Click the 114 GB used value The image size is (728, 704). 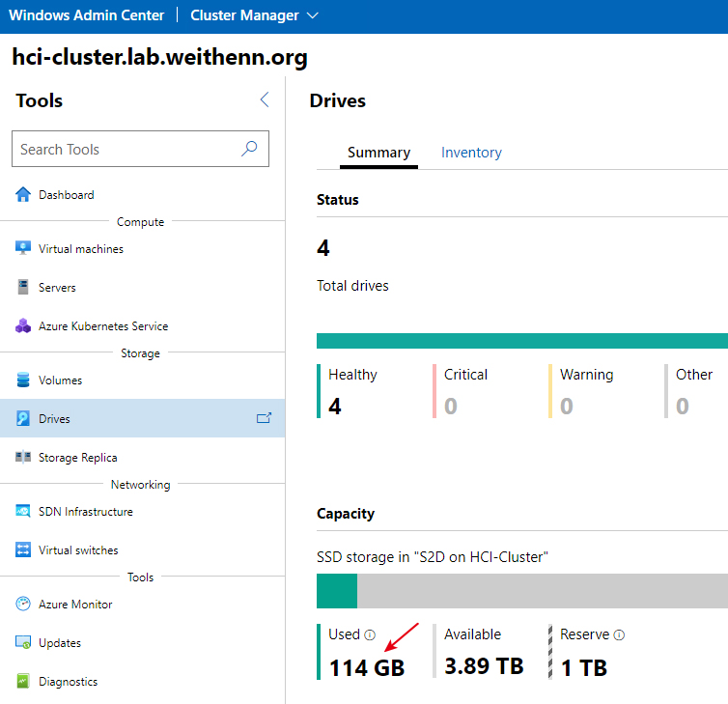click(x=367, y=667)
